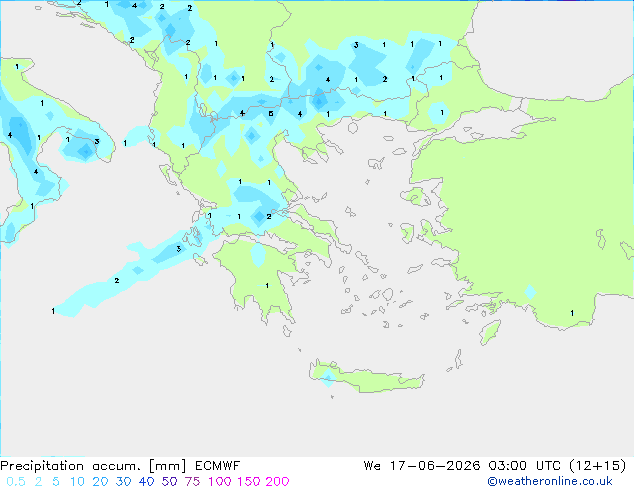Click the 'Precipitation accum. [mm] ECMWF' title
This screenshot has height=490, width=634.
(120, 466)
